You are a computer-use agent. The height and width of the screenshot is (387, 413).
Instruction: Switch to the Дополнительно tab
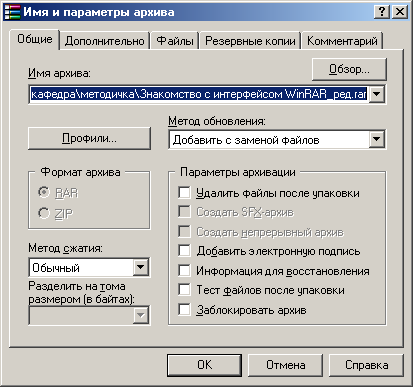coord(105,41)
